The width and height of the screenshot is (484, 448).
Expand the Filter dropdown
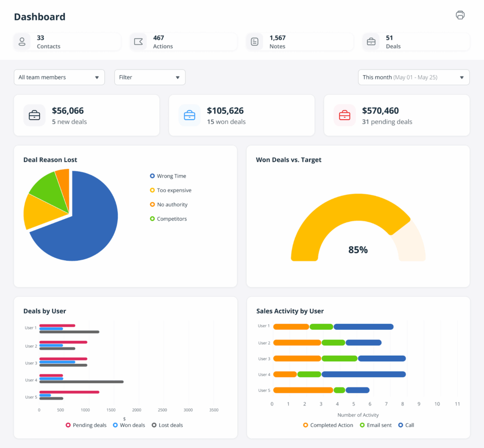(x=150, y=77)
